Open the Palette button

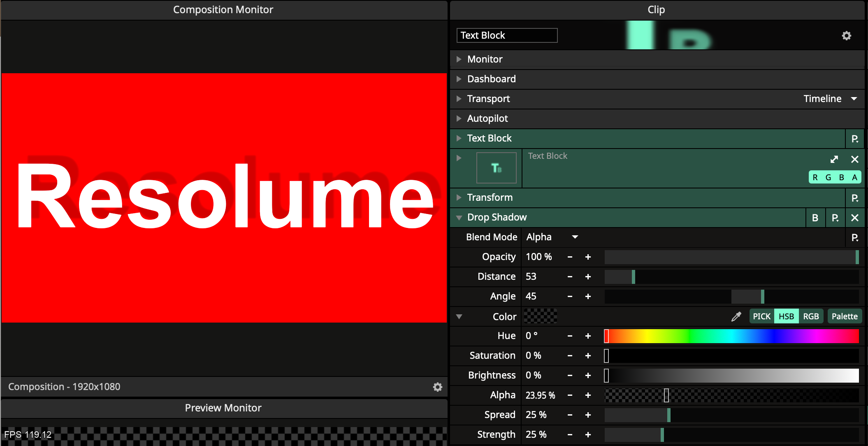pyautogui.click(x=844, y=316)
